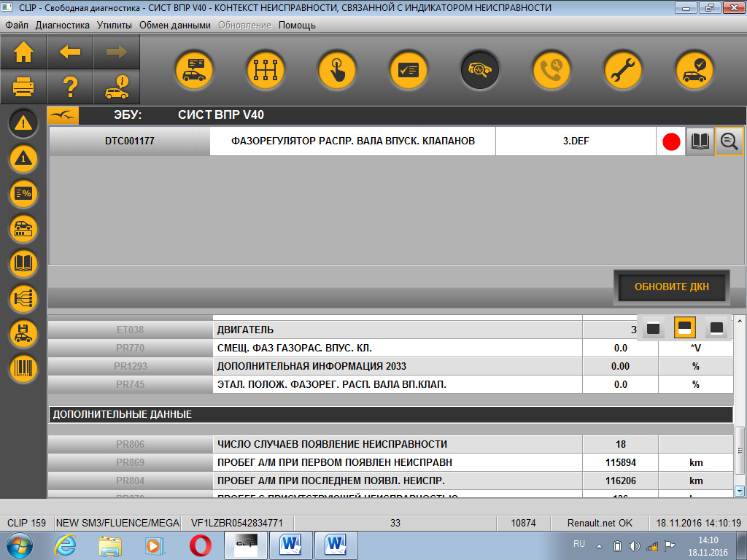Open the Windows Start menu
Viewport: 747px width, 560px height.
point(20,545)
